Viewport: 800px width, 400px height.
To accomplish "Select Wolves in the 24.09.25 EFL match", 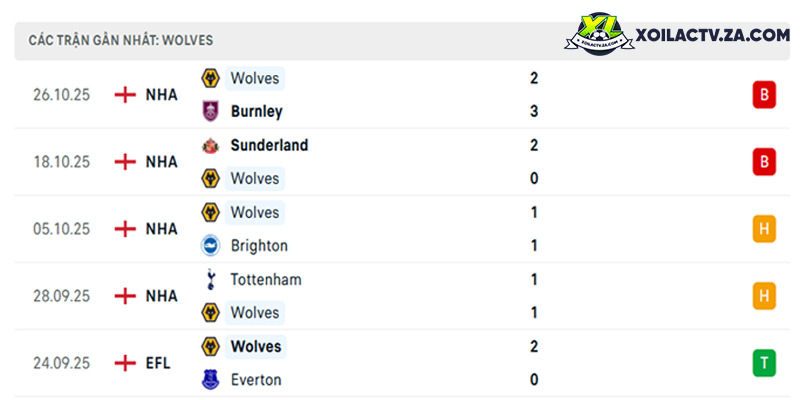I will [x=256, y=346].
